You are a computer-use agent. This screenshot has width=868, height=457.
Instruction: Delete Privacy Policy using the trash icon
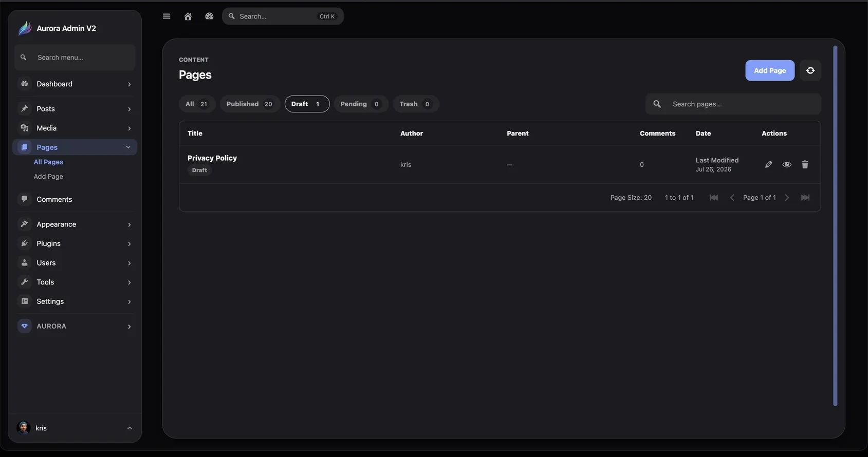tap(805, 164)
